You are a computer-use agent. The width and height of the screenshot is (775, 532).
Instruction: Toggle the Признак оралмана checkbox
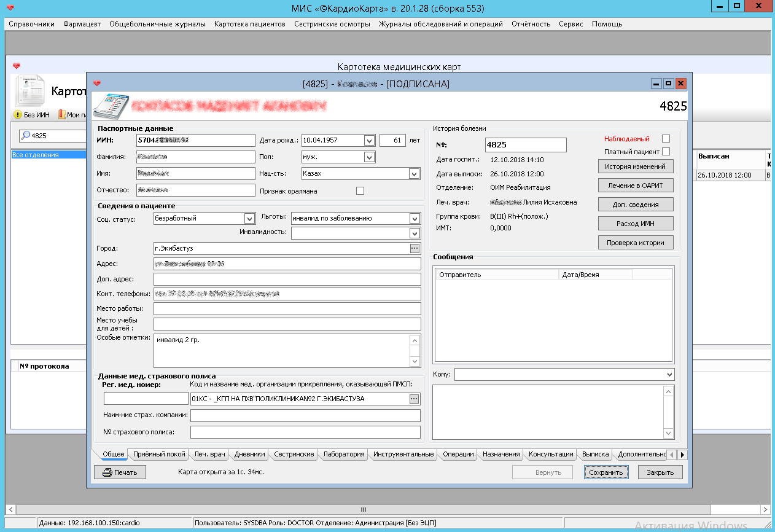(x=360, y=191)
